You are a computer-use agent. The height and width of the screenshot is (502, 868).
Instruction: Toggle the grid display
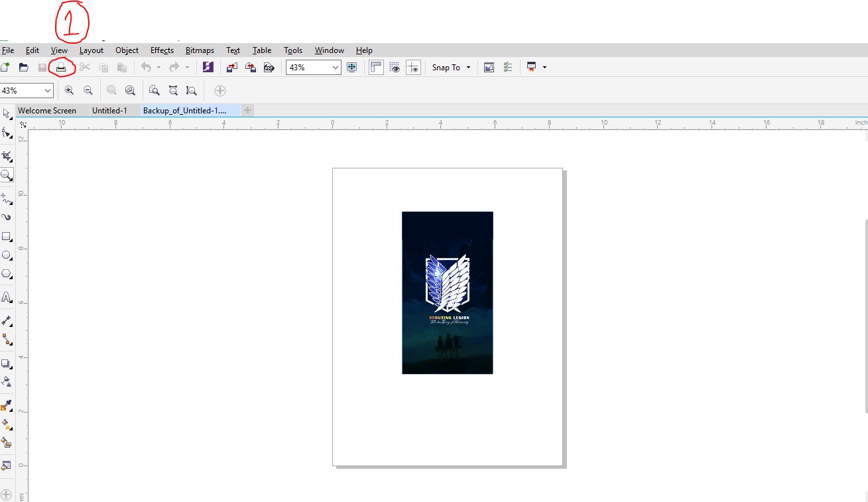click(395, 67)
